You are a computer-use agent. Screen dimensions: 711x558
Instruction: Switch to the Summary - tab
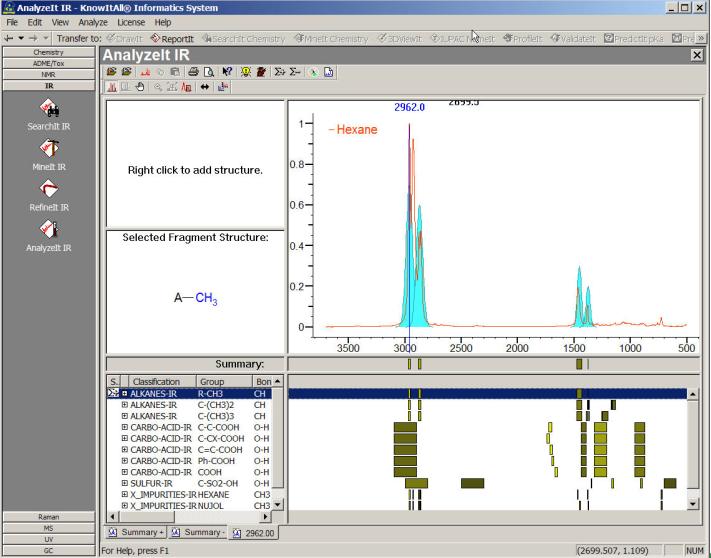pyautogui.click(x=198, y=533)
